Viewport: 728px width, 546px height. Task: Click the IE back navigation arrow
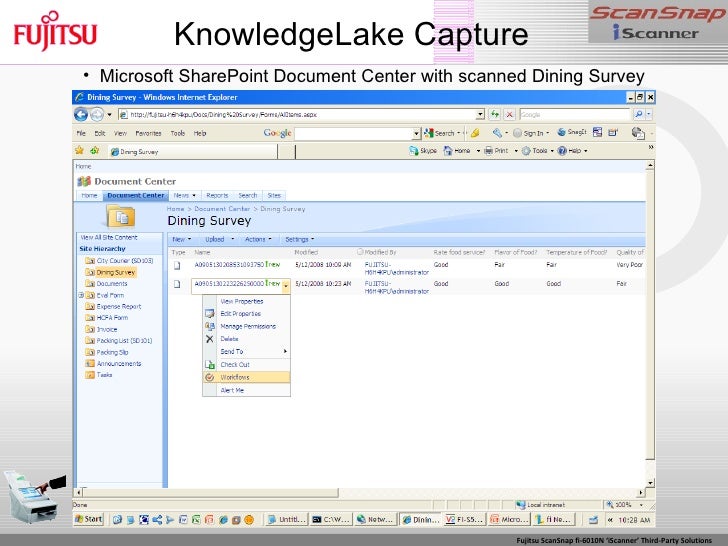coord(80,114)
